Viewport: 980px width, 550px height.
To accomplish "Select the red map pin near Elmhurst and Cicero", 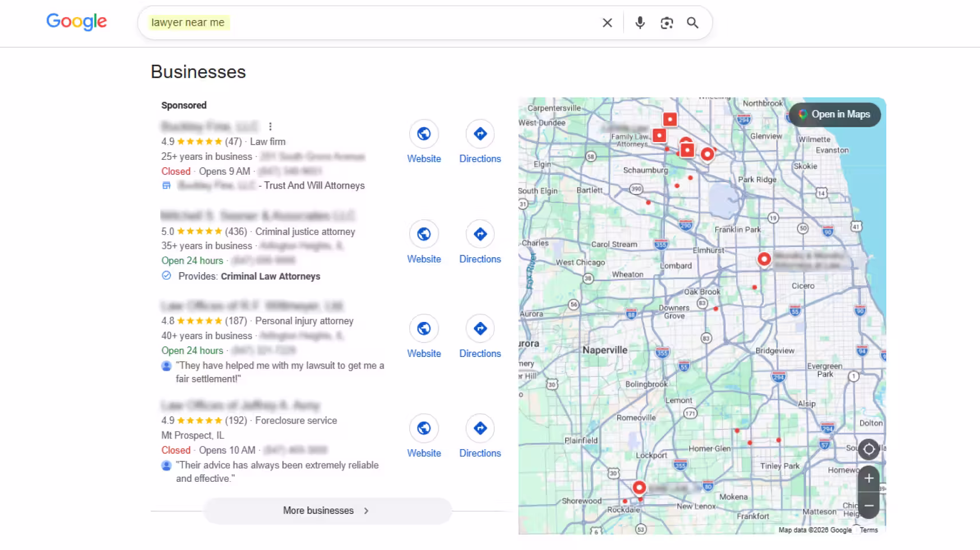I will coord(764,259).
